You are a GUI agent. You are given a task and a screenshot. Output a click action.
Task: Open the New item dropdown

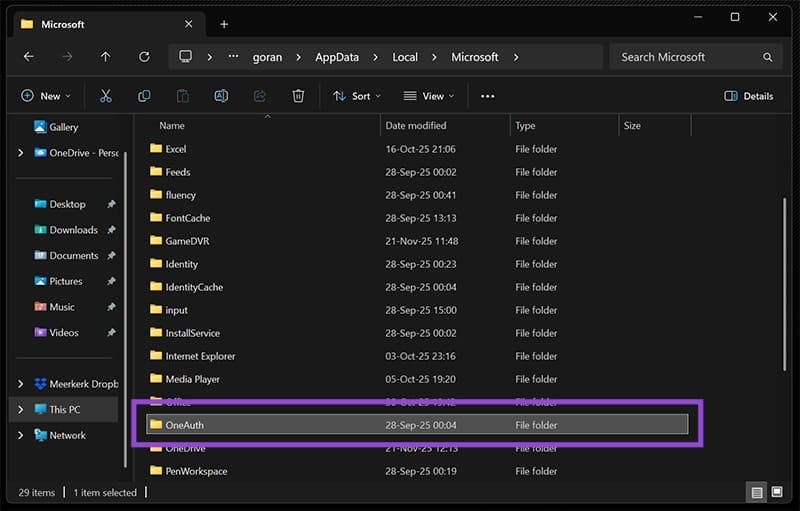point(45,96)
